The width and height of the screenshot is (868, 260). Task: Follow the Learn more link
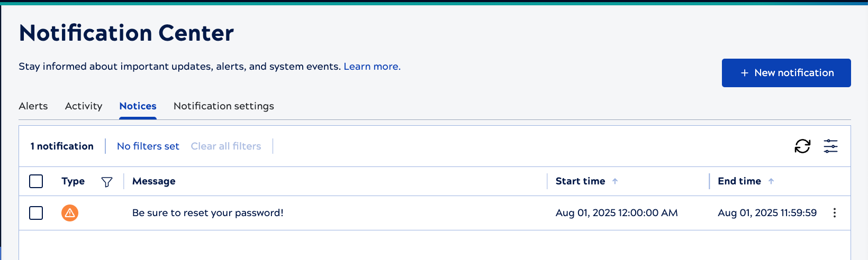372,67
